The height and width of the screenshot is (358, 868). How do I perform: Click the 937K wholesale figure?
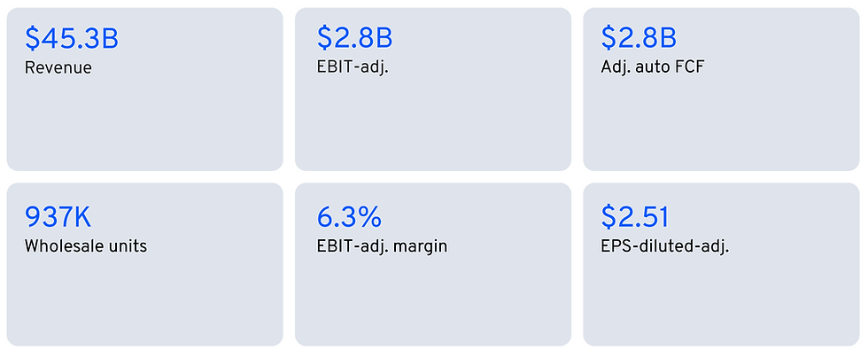click(x=58, y=217)
